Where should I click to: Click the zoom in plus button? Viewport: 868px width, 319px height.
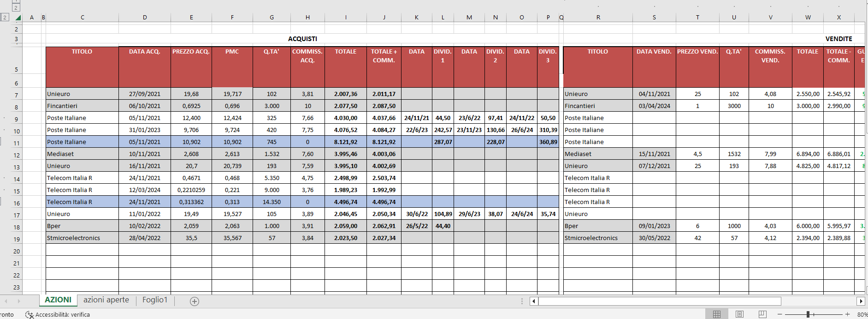pos(847,314)
